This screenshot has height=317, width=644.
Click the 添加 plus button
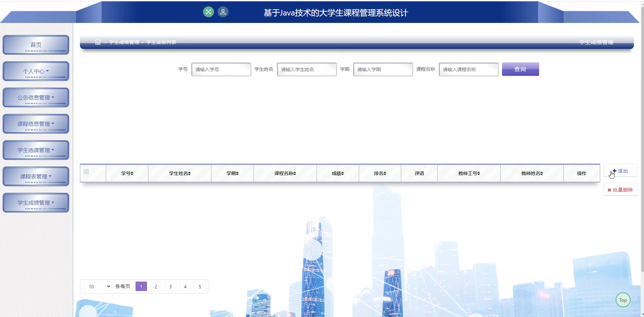[620, 171]
